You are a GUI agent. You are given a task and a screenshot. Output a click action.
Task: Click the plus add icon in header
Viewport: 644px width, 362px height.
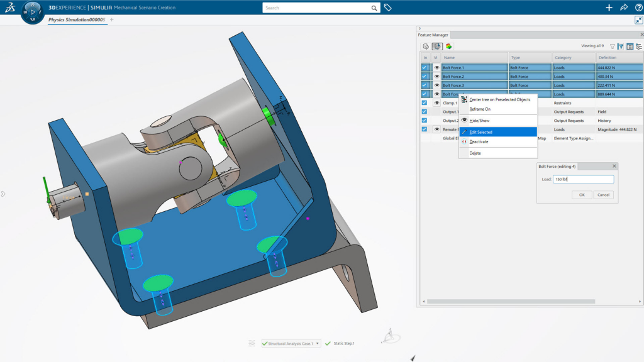[609, 8]
